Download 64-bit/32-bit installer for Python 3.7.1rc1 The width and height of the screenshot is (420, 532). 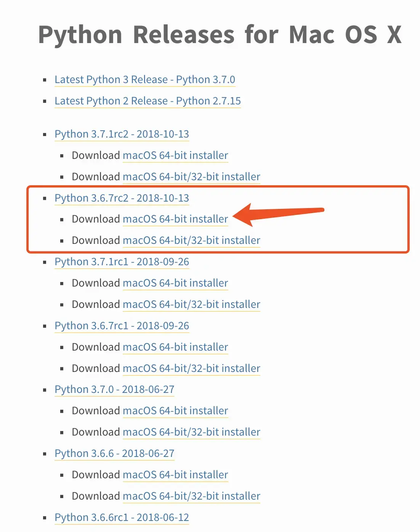pyautogui.click(x=191, y=304)
